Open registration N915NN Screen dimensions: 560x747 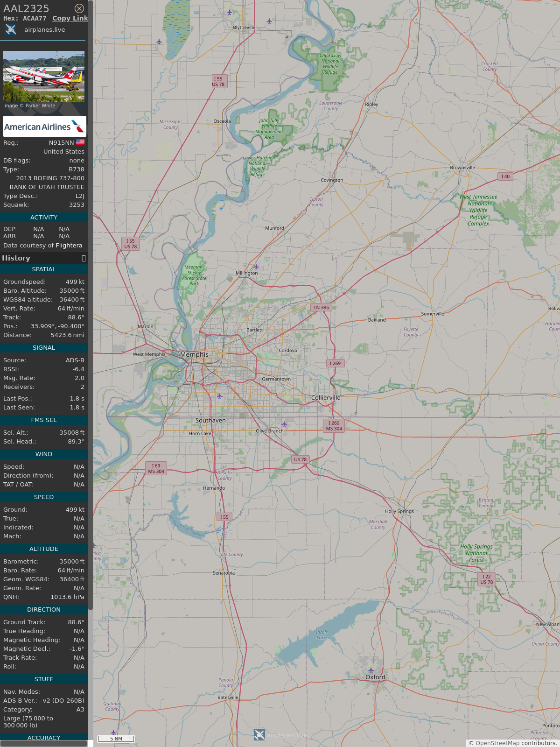pos(61,142)
